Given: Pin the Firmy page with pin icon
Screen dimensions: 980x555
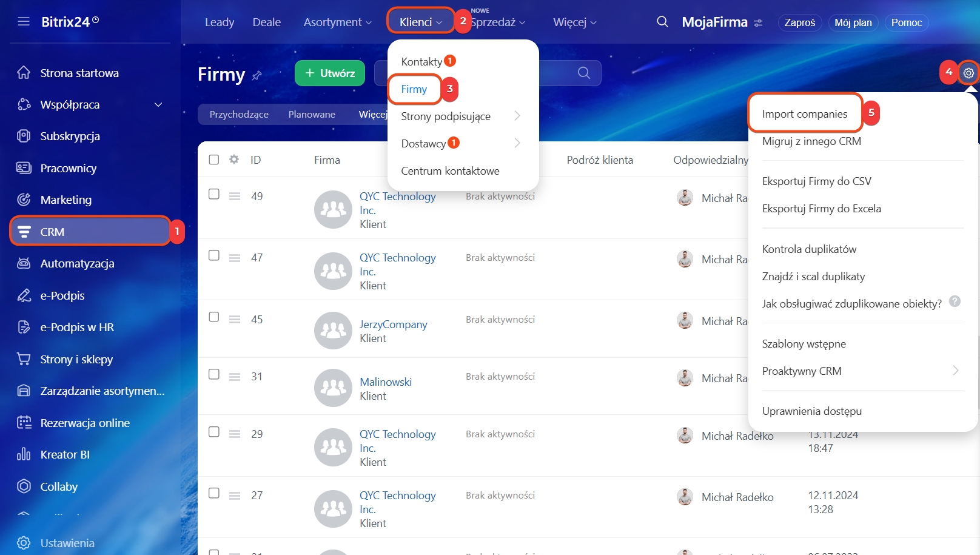Looking at the screenshot, I should click(x=257, y=75).
